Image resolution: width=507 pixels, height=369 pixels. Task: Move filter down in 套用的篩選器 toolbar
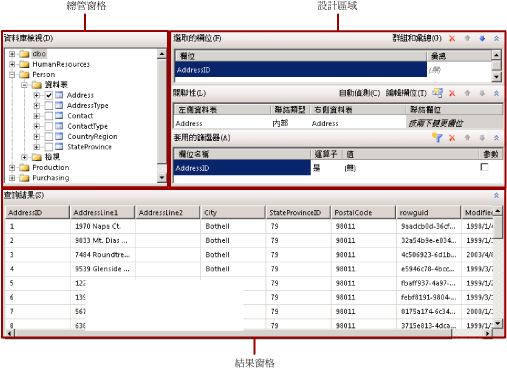click(x=482, y=138)
